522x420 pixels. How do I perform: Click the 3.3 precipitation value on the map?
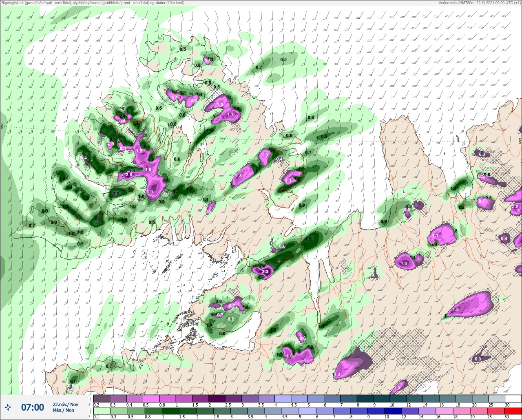265,272
